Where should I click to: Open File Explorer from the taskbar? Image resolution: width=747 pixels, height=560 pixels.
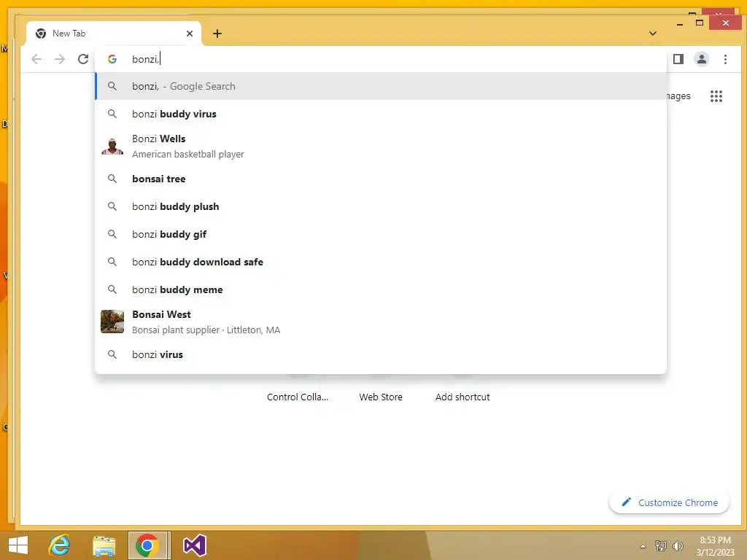click(104, 545)
